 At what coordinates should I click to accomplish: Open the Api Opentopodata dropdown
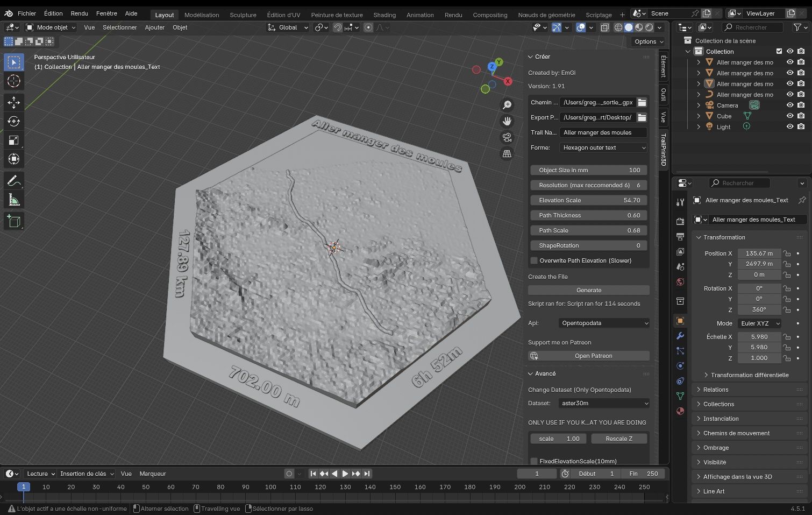pos(604,323)
